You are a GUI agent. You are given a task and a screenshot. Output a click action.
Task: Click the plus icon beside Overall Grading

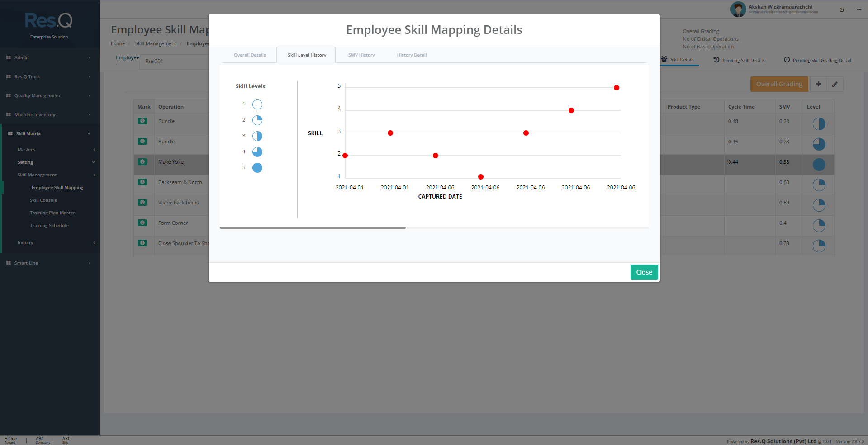(x=818, y=84)
